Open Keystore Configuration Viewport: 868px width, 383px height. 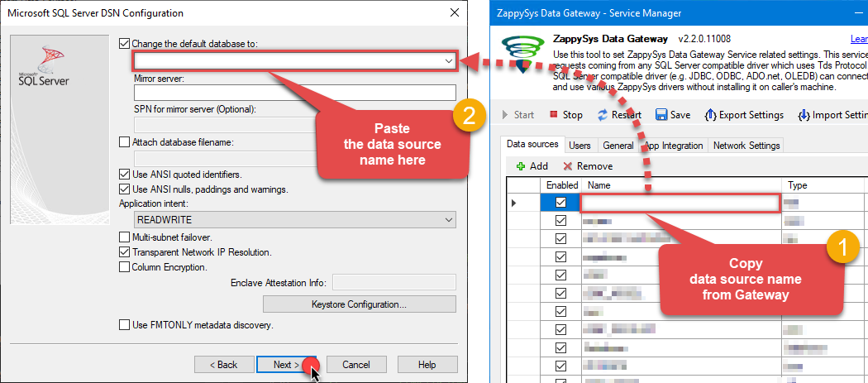tap(360, 304)
